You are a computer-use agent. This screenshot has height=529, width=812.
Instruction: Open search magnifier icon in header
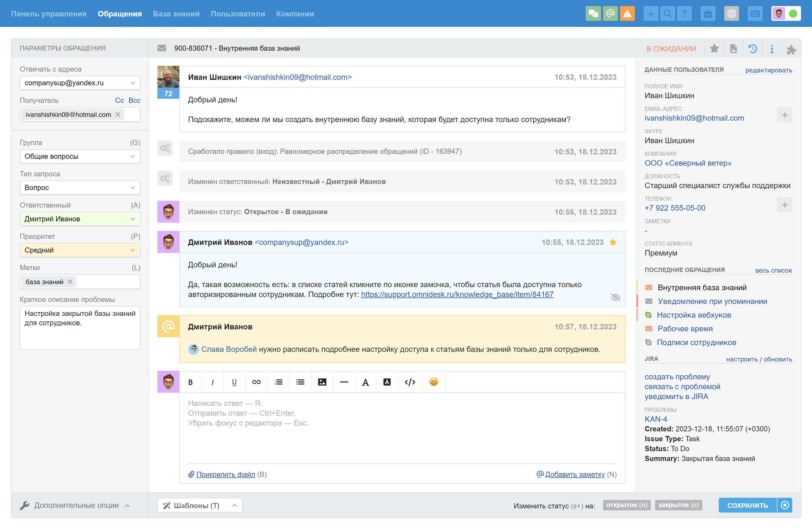[667, 14]
